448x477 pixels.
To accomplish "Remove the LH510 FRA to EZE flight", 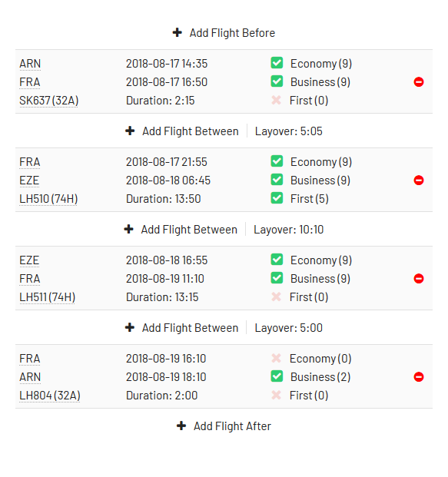I will pyautogui.click(x=419, y=180).
